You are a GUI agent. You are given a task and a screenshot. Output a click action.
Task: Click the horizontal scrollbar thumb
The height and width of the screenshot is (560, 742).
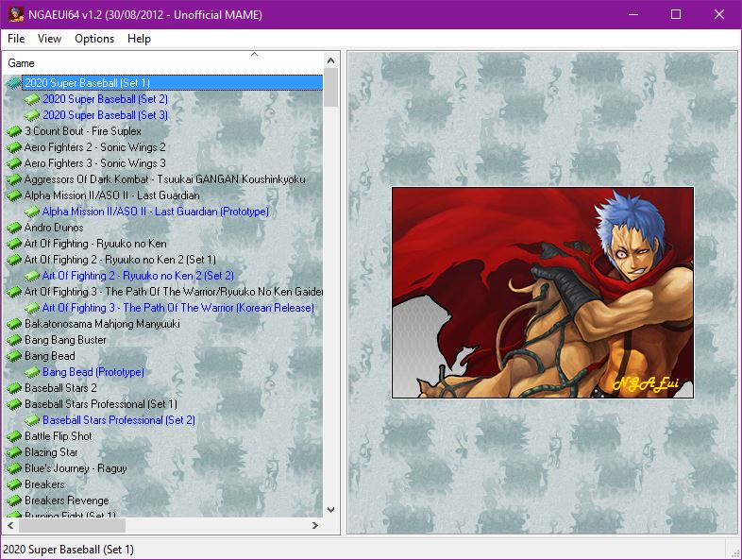[x=72, y=525]
